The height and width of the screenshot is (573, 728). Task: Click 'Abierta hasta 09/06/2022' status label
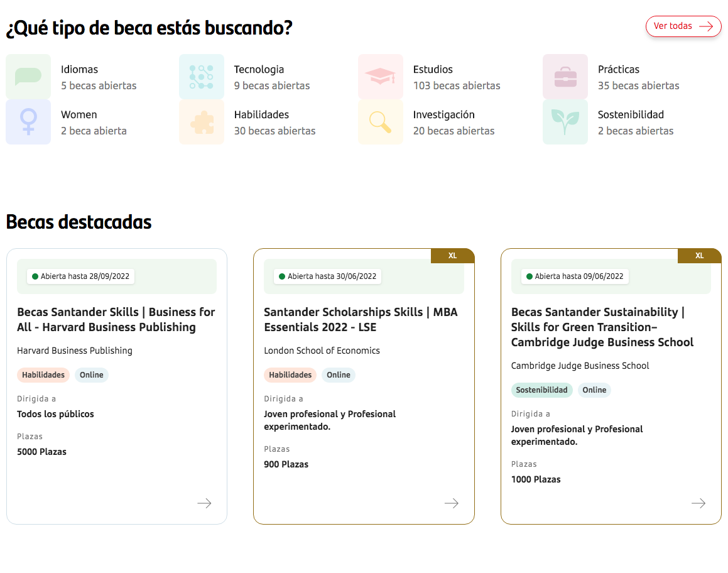click(x=575, y=276)
